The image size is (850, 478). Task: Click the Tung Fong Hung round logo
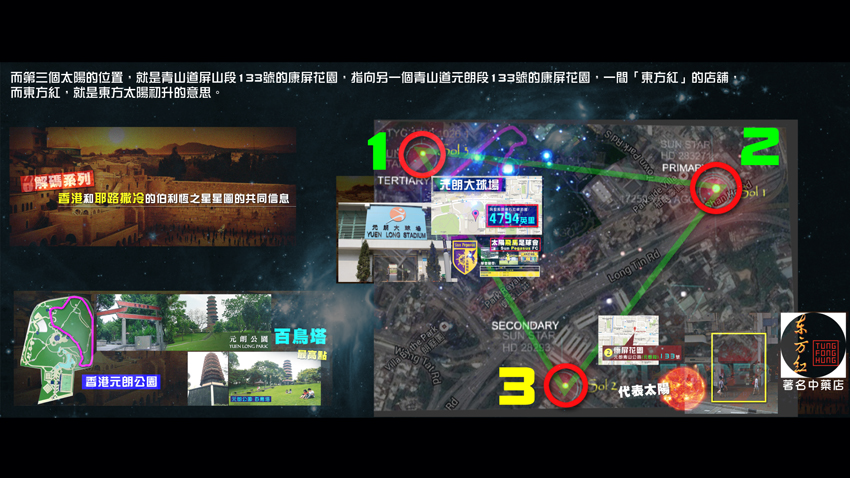(813, 345)
